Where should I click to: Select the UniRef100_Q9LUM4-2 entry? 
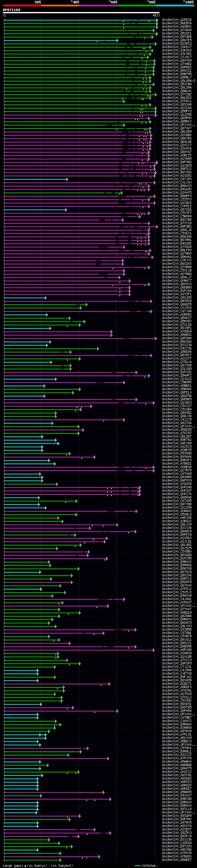pos(179,81)
